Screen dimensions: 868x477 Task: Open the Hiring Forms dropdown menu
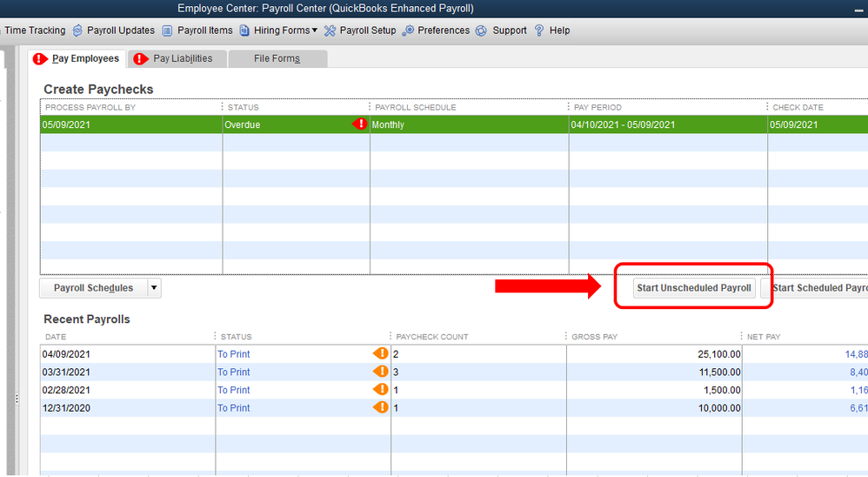click(x=285, y=30)
